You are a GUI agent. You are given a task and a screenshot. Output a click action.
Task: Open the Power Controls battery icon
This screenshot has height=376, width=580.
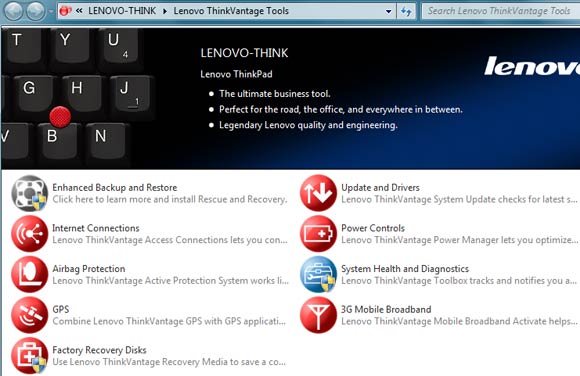[x=318, y=234]
